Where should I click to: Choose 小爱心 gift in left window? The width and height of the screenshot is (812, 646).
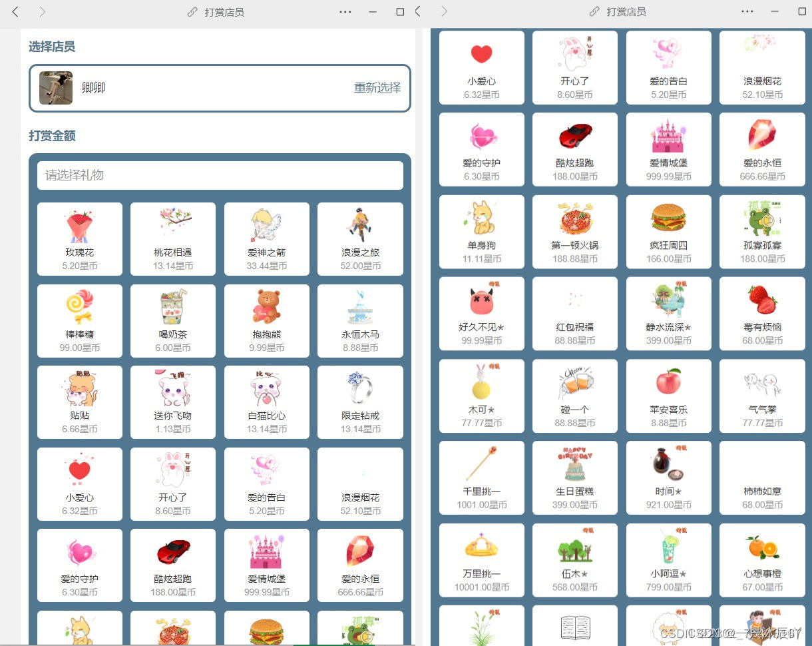pyautogui.click(x=80, y=484)
